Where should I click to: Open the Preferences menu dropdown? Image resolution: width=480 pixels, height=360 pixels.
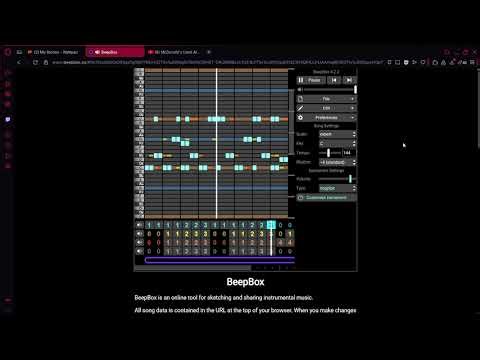click(x=326, y=118)
